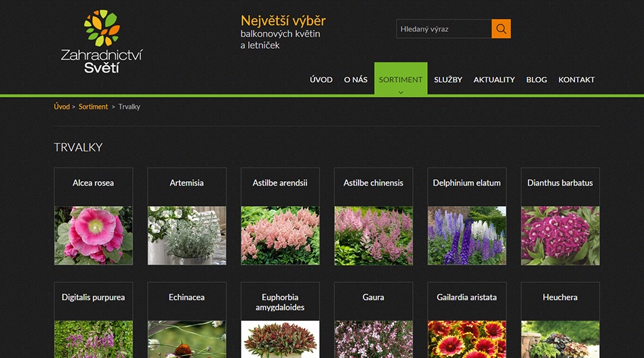Open the Artemisia title link
Viewport: 644px width, 358px height.
(x=186, y=183)
